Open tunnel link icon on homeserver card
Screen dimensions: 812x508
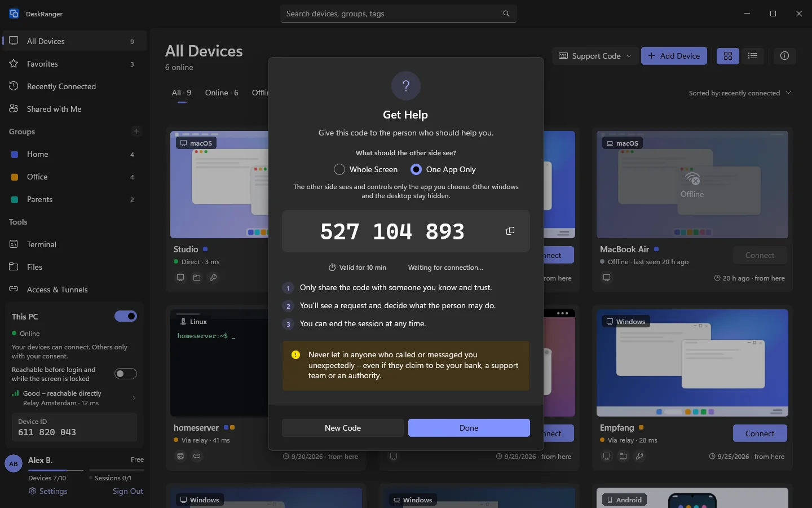tap(197, 456)
